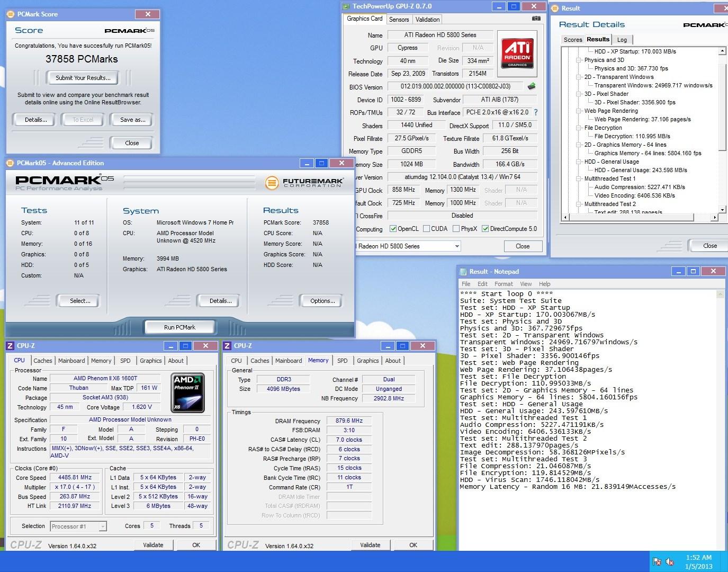Click the 37858 PCMarks score text
Viewport: 728px width, 572px height.
tap(82, 59)
